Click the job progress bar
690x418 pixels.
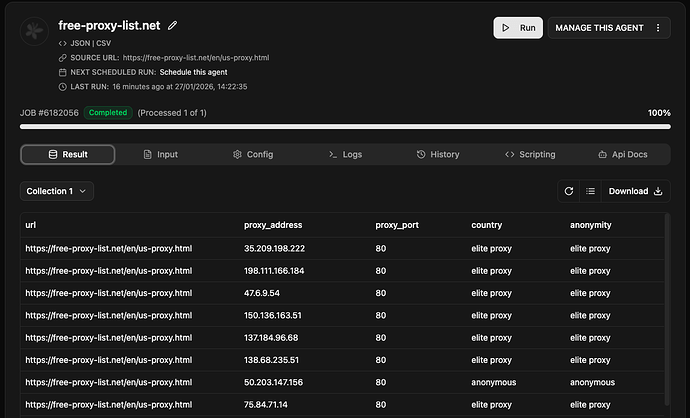pyautogui.click(x=345, y=127)
